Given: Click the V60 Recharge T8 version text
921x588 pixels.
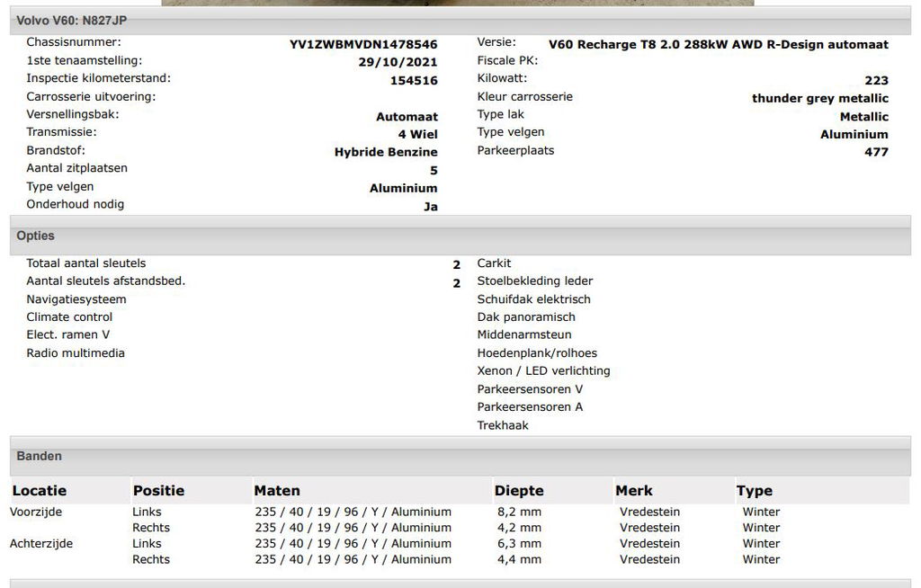Looking at the screenshot, I should 718,44.
